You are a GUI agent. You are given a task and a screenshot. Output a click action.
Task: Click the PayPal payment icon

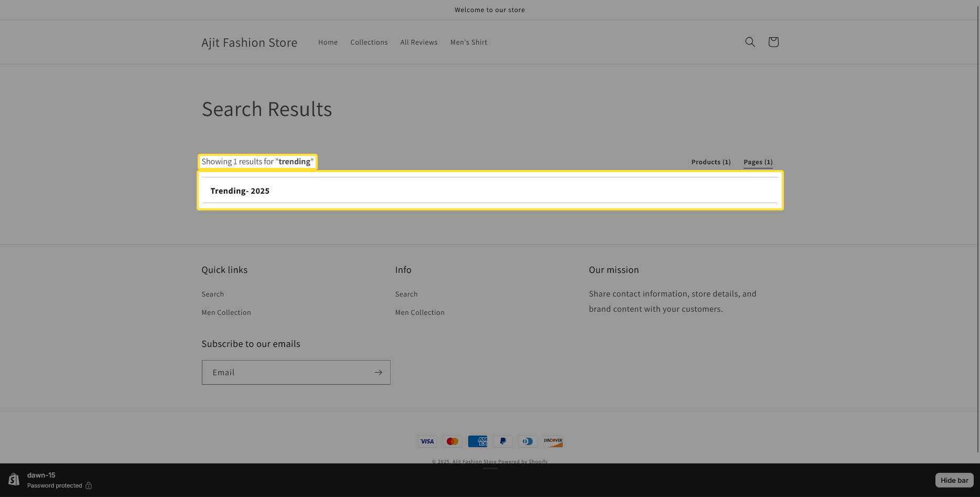tap(502, 441)
